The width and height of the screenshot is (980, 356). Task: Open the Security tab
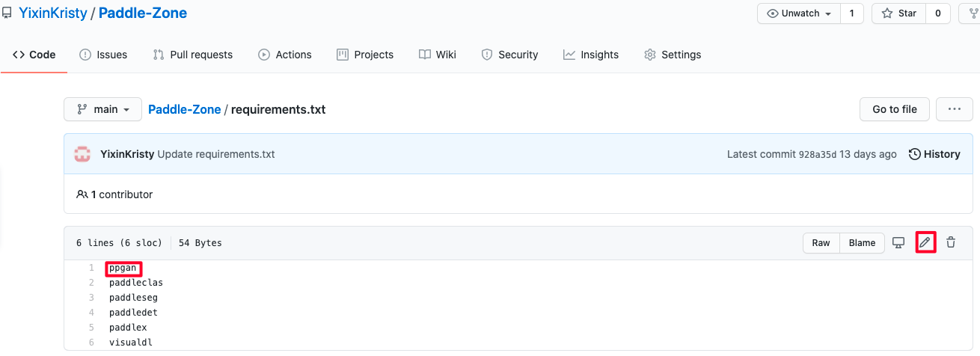click(509, 55)
